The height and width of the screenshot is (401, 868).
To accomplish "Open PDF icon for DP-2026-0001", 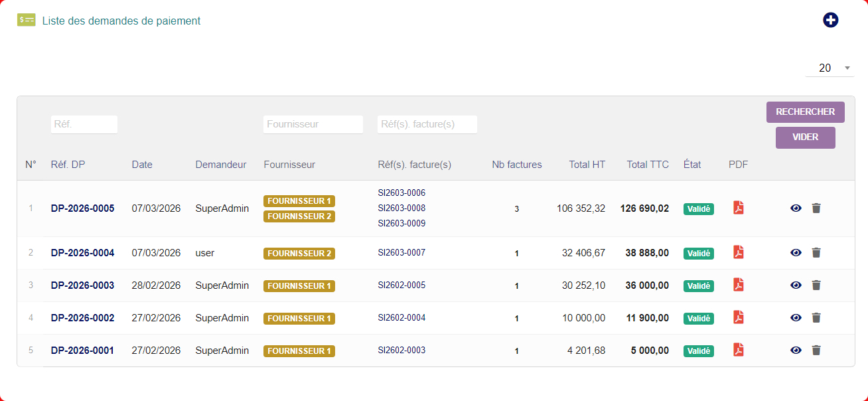I will tap(738, 350).
